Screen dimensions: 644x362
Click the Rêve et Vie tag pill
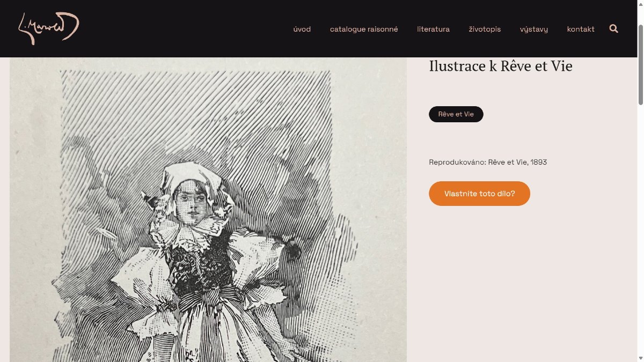[x=456, y=114]
